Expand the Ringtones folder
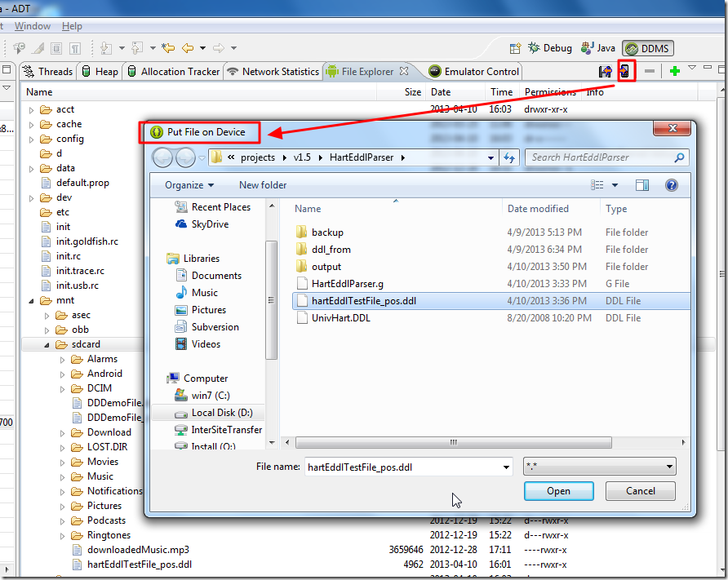728x580 pixels. [63, 537]
